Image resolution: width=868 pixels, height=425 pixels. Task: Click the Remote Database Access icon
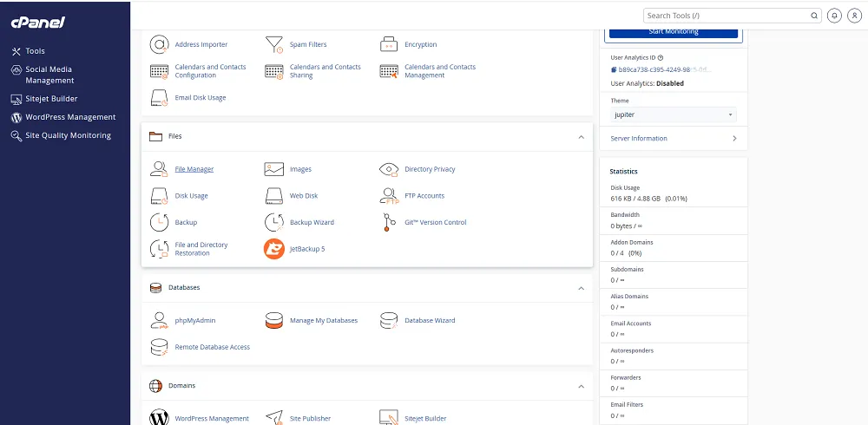pyautogui.click(x=160, y=347)
